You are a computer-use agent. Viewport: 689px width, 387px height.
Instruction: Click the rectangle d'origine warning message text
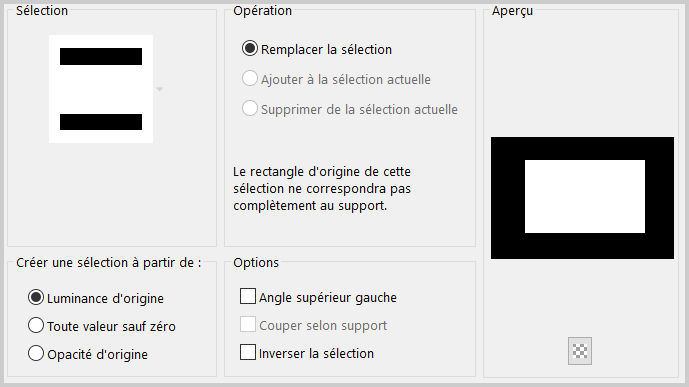pyautogui.click(x=322, y=188)
